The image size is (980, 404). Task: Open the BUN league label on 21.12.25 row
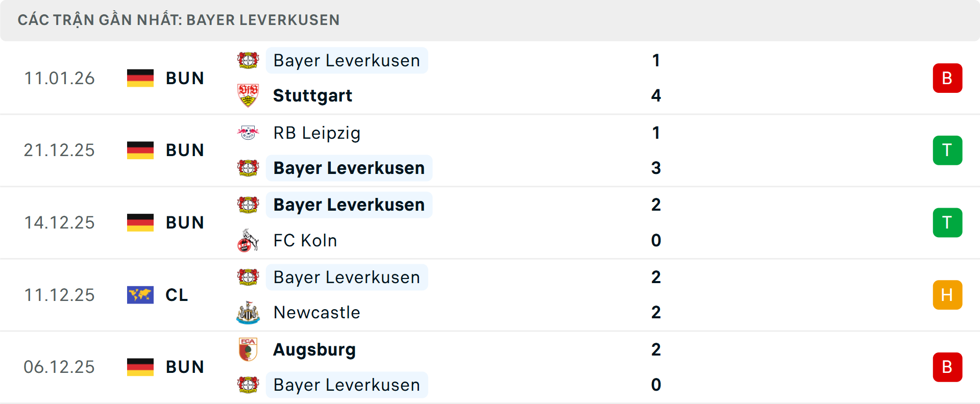tap(185, 150)
